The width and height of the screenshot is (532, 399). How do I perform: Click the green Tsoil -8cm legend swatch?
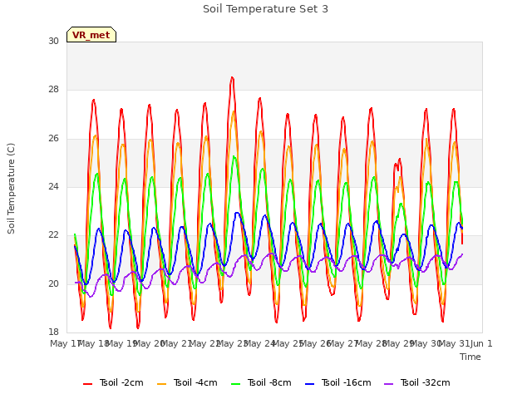235,384
